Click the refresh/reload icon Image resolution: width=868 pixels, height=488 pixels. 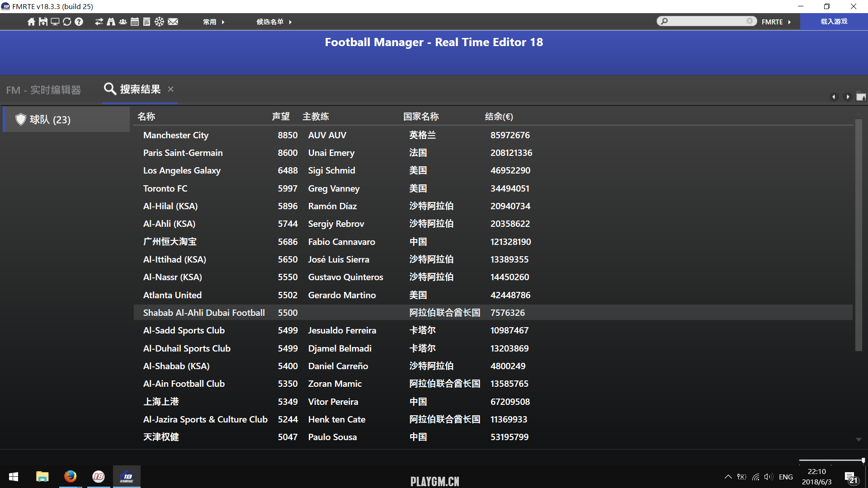click(x=67, y=22)
